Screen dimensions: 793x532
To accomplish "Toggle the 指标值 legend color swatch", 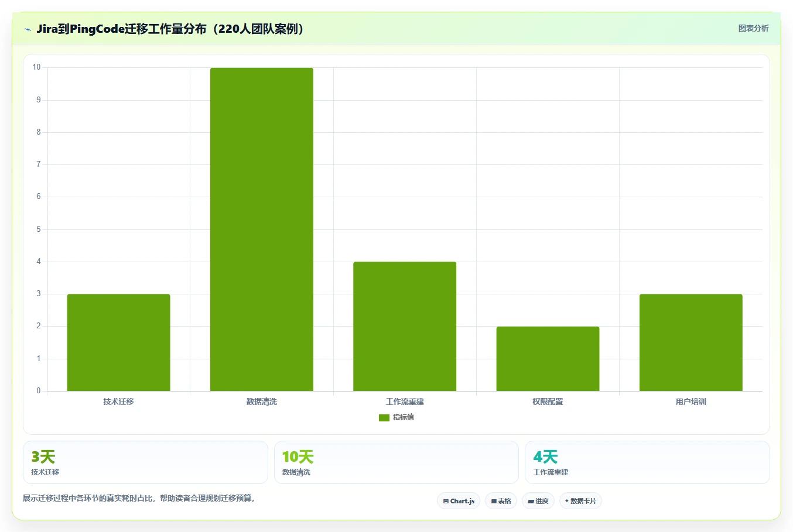I will point(384,418).
